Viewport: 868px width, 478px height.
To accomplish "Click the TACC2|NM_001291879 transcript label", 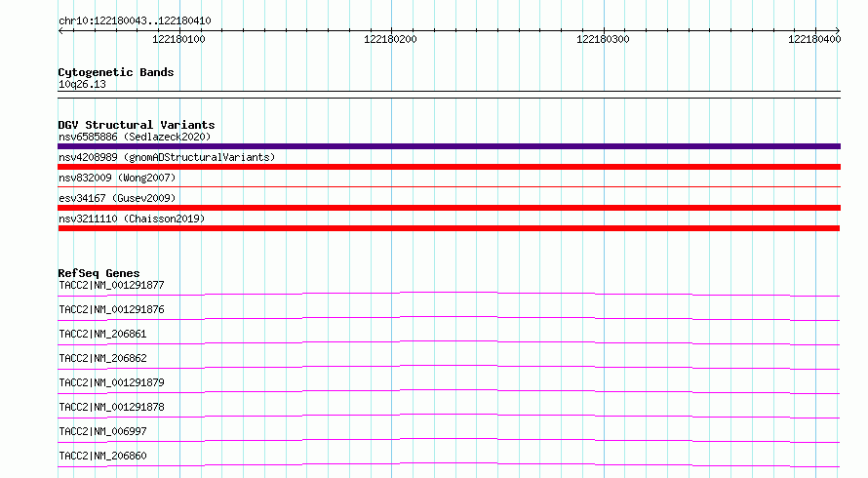I will coord(111,382).
